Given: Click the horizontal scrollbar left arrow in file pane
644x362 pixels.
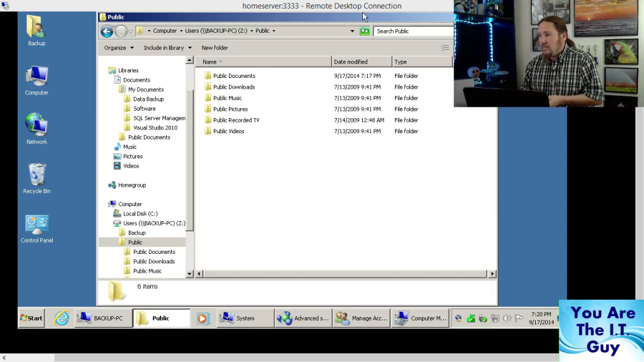Looking at the screenshot, I should tap(199, 274).
